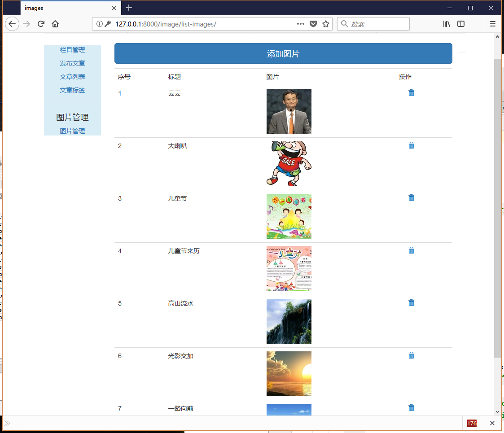
Task: Focus the 搜索 search field
Action: 373,24
